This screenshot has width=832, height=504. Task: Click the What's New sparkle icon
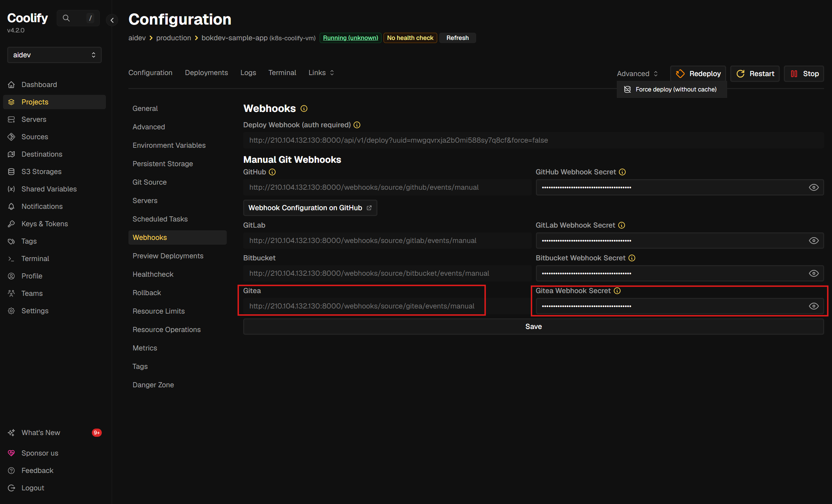tap(11, 433)
